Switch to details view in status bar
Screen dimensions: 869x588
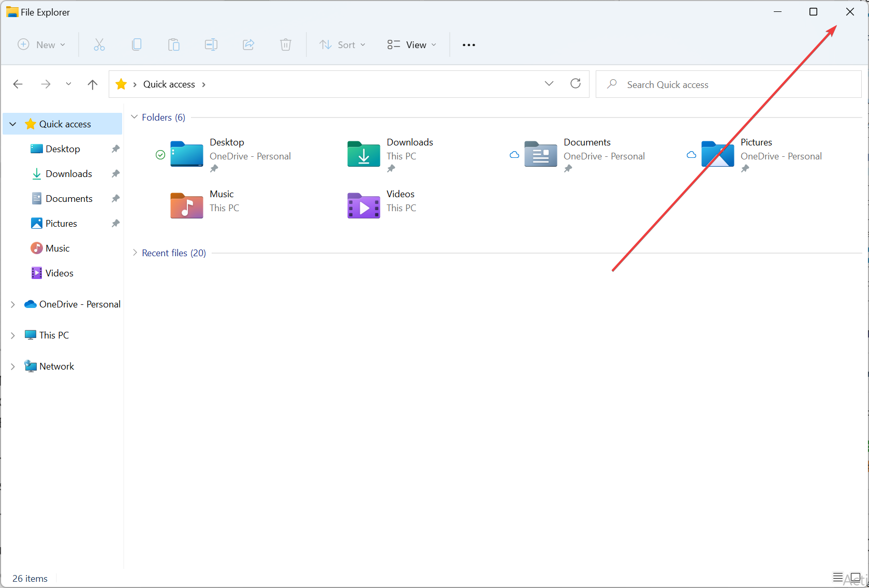tap(838, 577)
